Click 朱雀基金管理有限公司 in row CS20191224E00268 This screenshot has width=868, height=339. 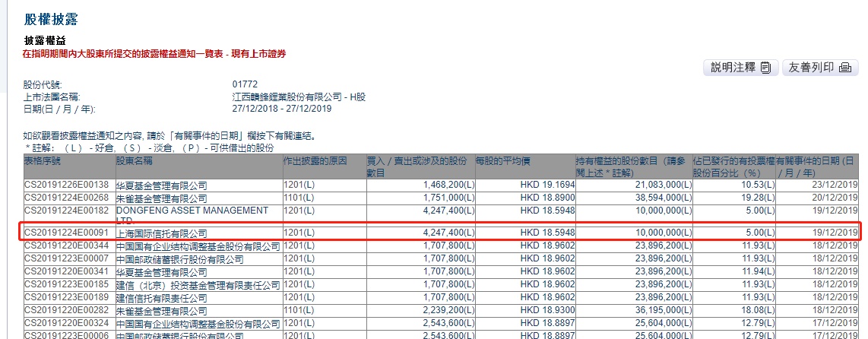pyautogui.click(x=162, y=198)
